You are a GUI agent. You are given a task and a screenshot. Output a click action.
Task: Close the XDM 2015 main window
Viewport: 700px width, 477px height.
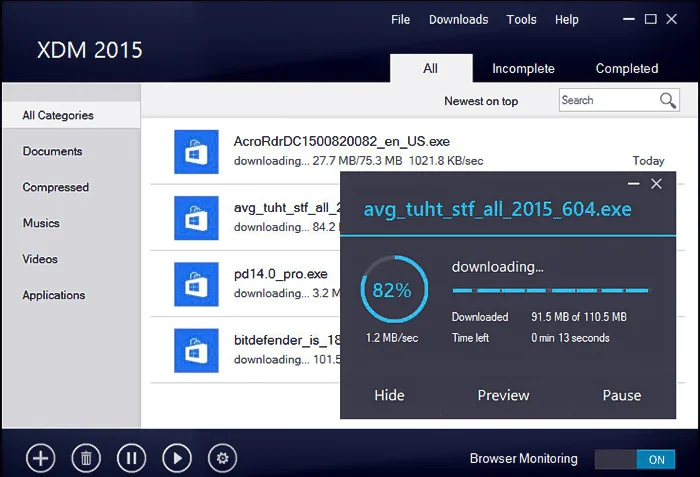pyautogui.click(x=671, y=19)
